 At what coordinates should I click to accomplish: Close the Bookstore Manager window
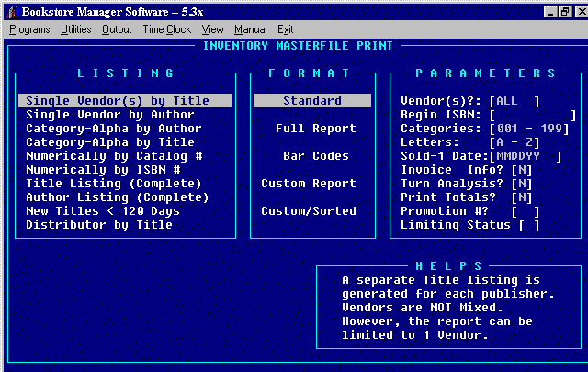pyautogui.click(x=581, y=12)
